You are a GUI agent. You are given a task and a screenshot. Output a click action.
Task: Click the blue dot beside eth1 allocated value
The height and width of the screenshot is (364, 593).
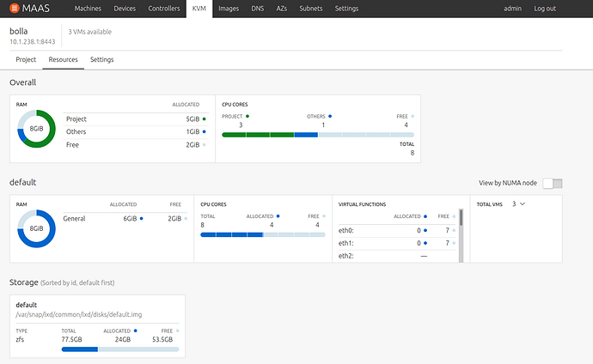[x=425, y=243]
